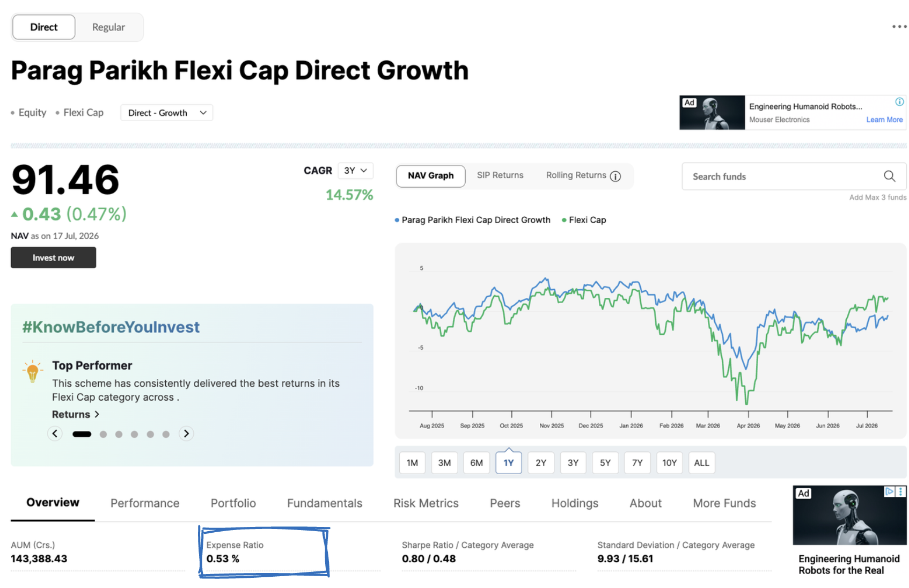
Task: Click the lightbulb Top Performer icon
Action: click(x=33, y=371)
